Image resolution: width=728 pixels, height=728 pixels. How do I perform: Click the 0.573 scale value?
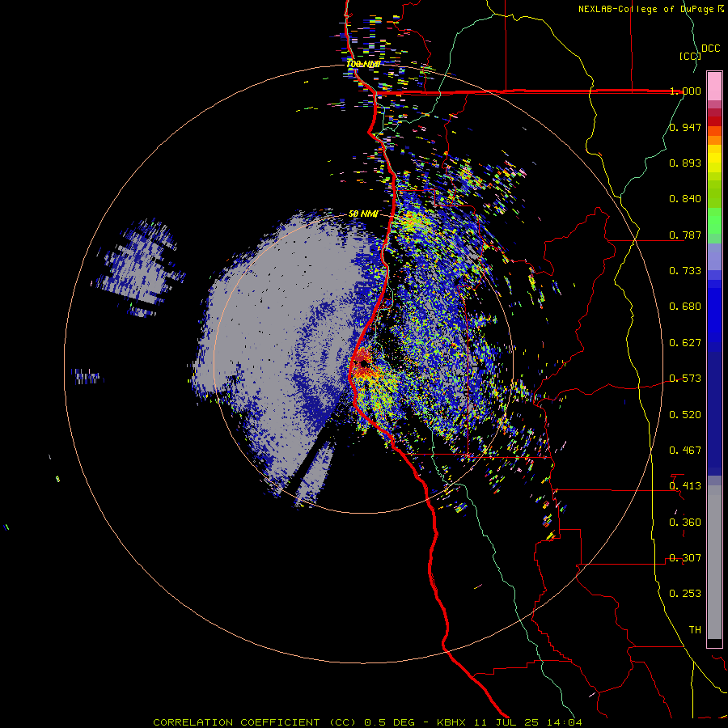tap(685, 379)
